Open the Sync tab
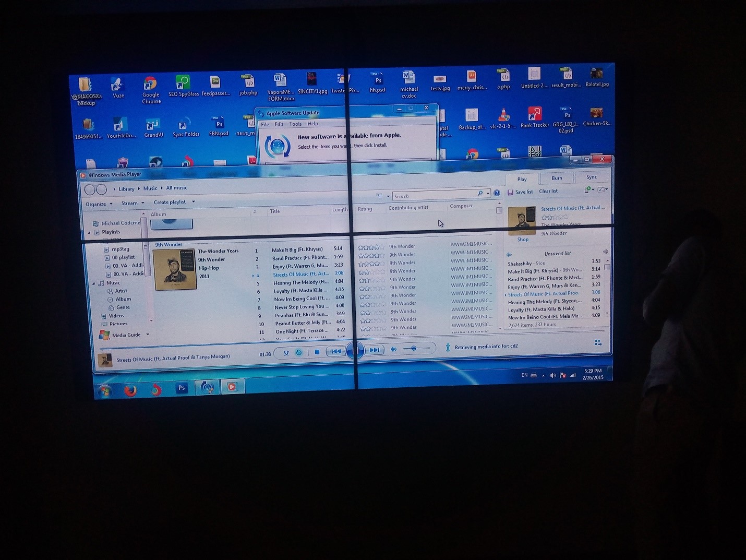This screenshot has height=560, width=746. point(592,177)
